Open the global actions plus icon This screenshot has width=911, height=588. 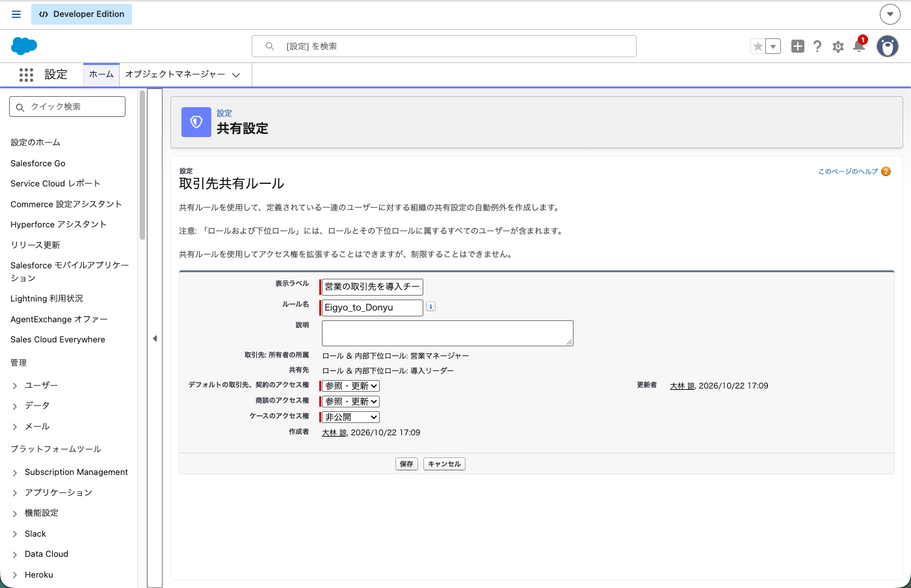[x=797, y=46]
